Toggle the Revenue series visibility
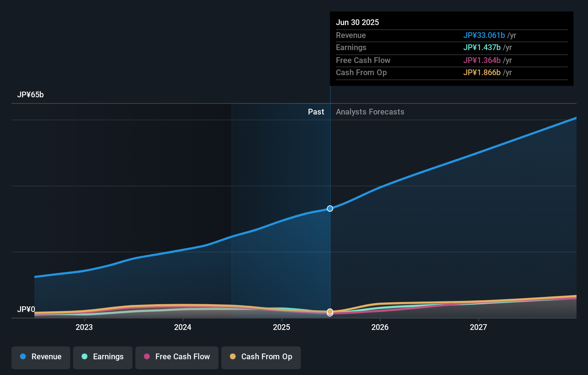588x375 pixels. tap(40, 357)
